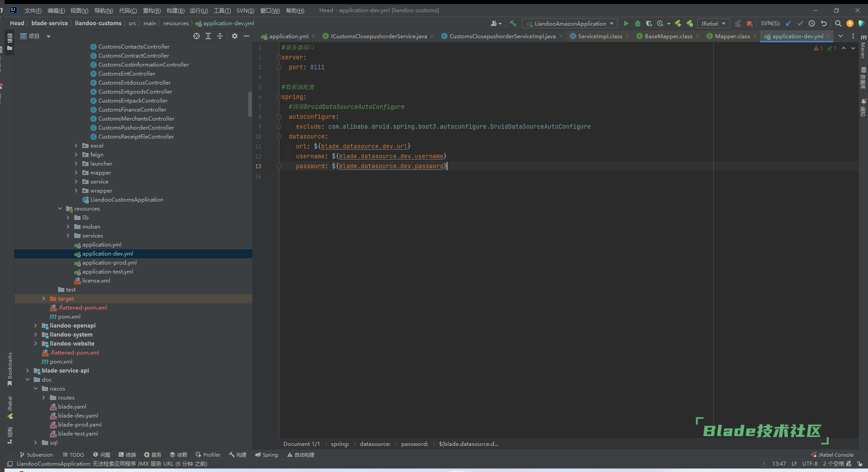Screen dimensions: 868x472
Task: Expand the target folder
Action: [44, 299]
